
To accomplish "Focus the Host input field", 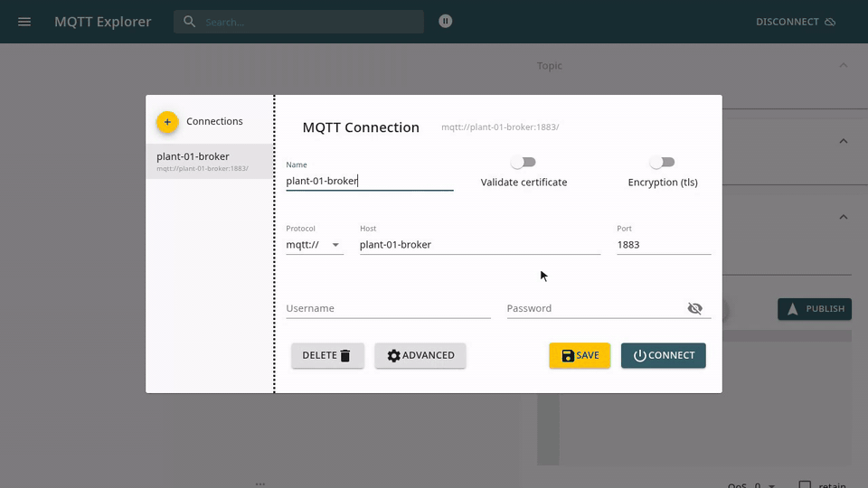I will point(480,245).
